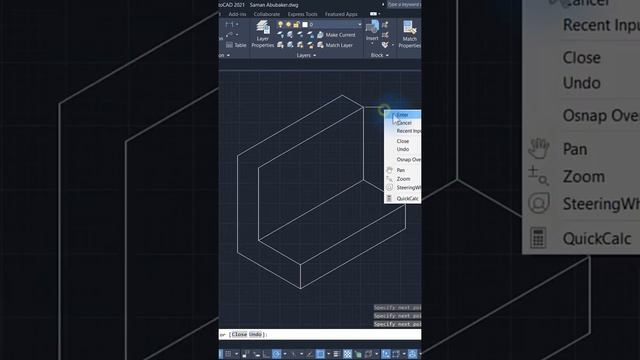This screenshot has width=640, height=360.
Task: Click the current layer white color swatch
Action: tap(305, 24)
